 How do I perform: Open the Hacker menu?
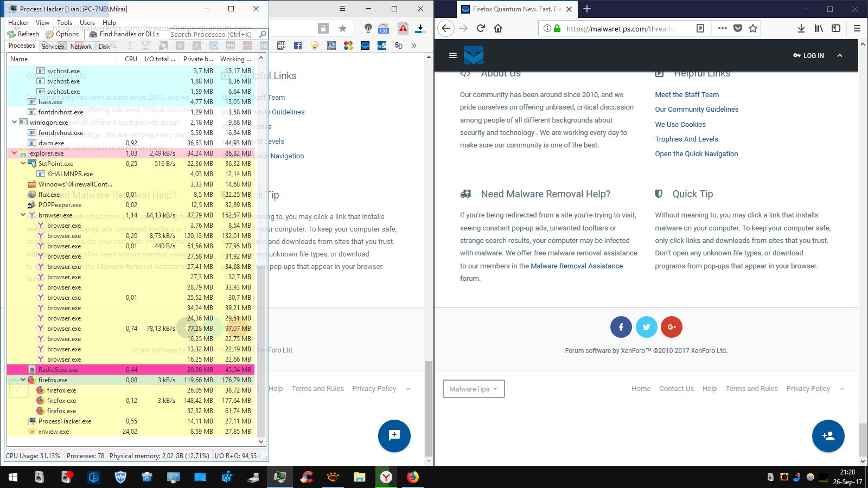pyautogui.click(x=18, y=23)
